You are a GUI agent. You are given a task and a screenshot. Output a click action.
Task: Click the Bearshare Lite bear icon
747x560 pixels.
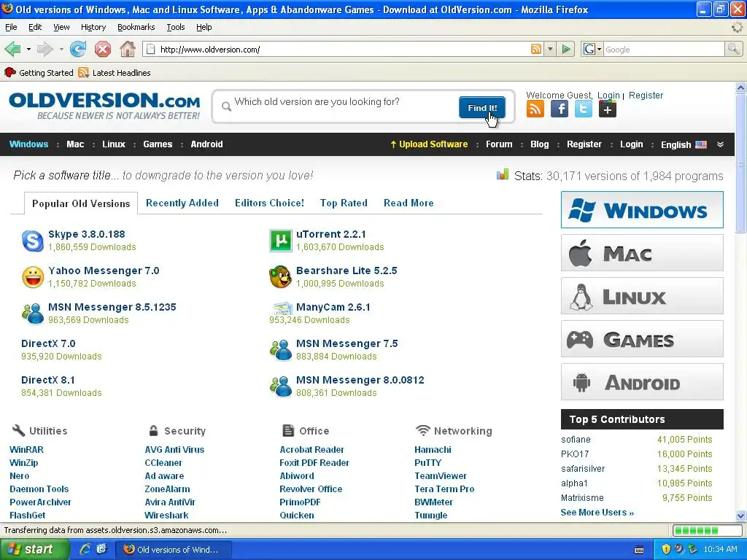(x=281, y=277)
